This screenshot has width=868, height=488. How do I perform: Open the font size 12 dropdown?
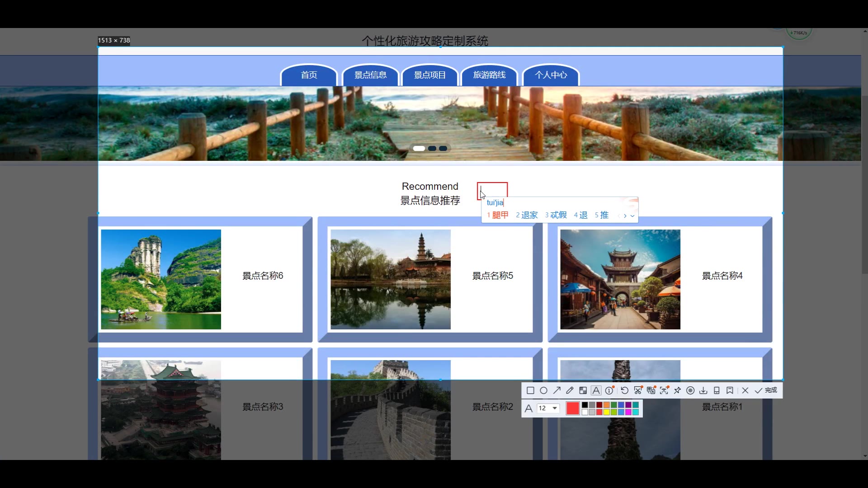pyautogui.click(x=554, y=408)
